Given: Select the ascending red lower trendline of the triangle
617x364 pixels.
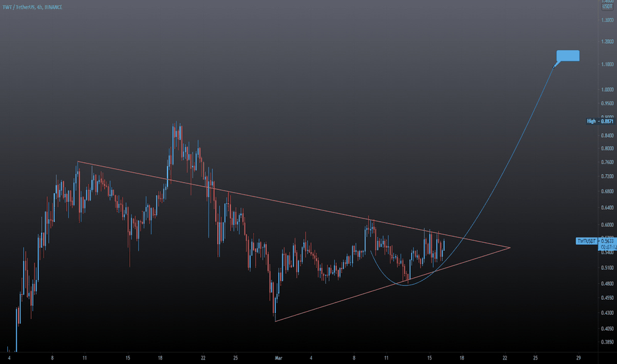Looking at the screenshot, I should coord(393,284).
